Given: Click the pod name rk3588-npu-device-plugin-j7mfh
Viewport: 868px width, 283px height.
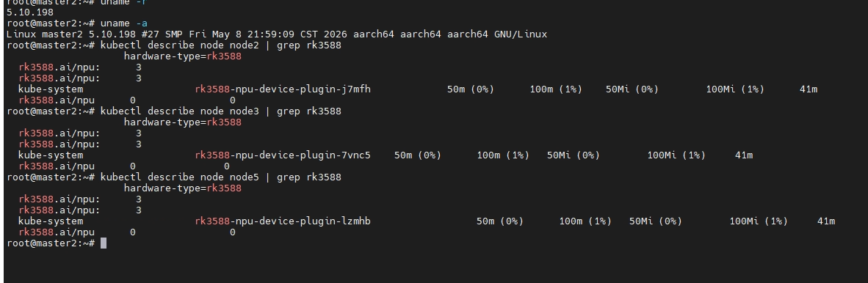Looking at the screenshot, I should [x=283, y=89].
